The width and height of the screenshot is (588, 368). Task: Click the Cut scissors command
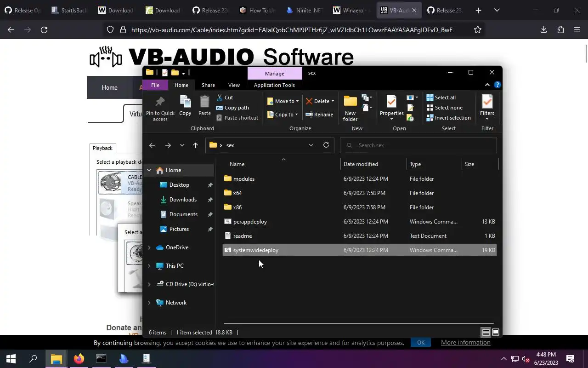(x=225, y=98)
